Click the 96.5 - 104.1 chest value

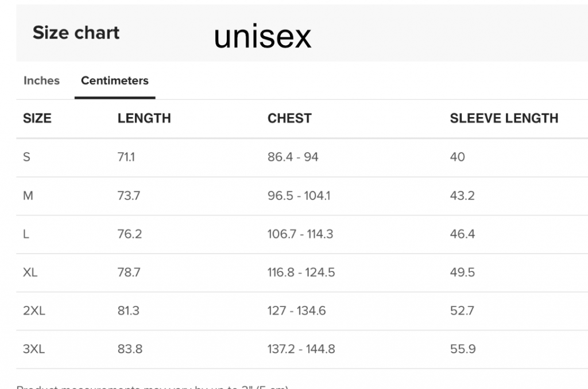tap(299, 196)
